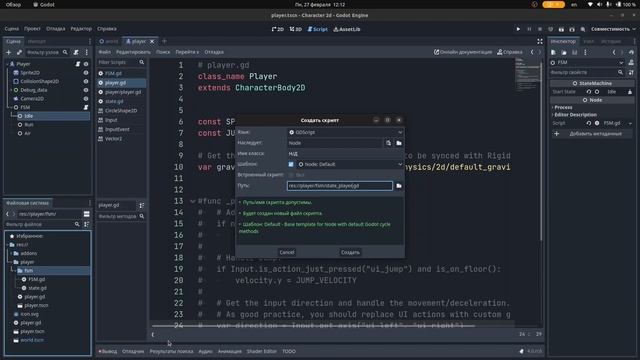Add metadata button in Inspector
Screen dimensions: 640x360
[591, 134]
